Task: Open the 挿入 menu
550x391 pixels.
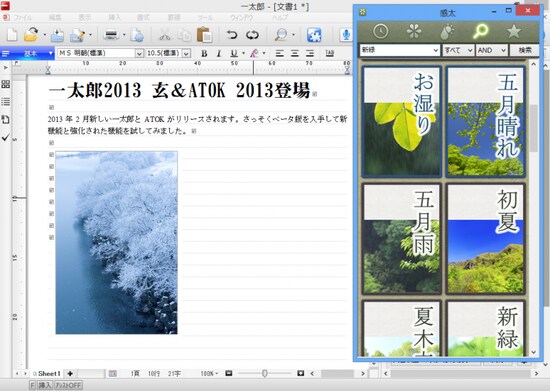Action: click(x=114, y=17)
